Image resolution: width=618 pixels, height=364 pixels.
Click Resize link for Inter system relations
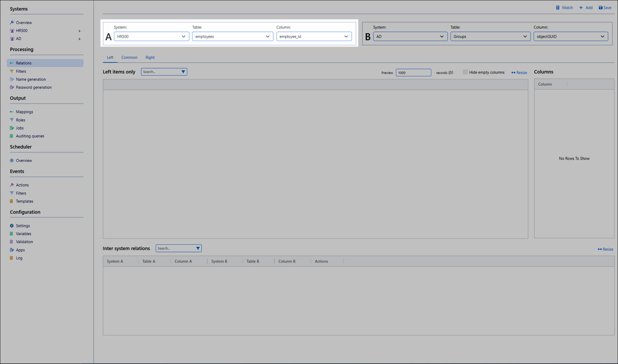[x=605, y=249]
